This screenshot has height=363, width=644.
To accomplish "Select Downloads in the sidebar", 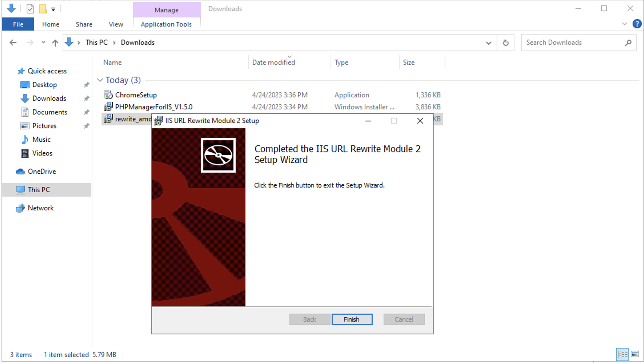I will tap(49, 98).
